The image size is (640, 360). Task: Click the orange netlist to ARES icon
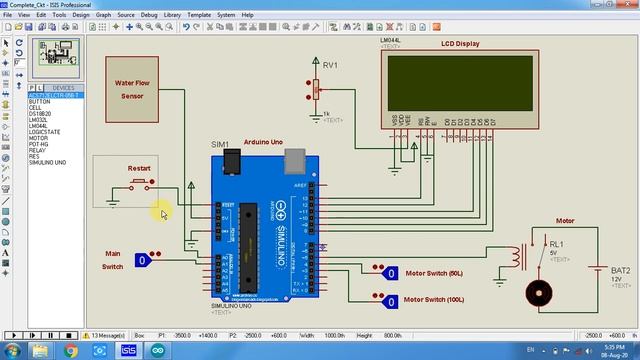click(436, 27)
